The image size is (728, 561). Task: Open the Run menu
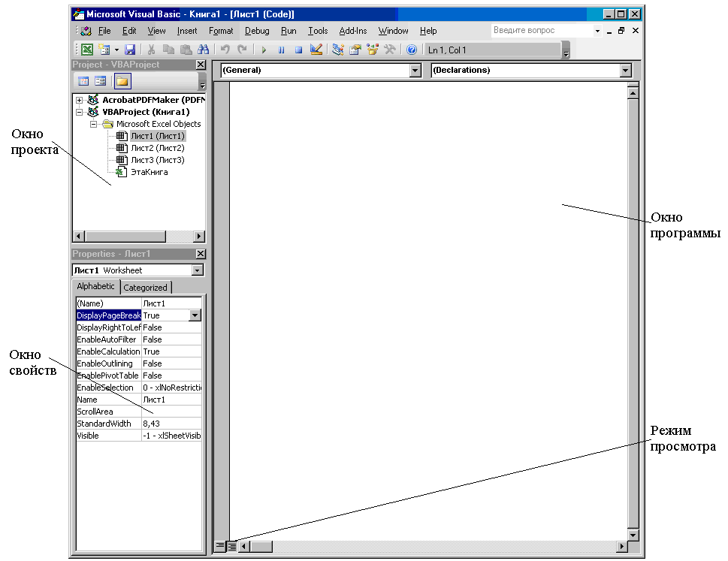click(288, 31)
